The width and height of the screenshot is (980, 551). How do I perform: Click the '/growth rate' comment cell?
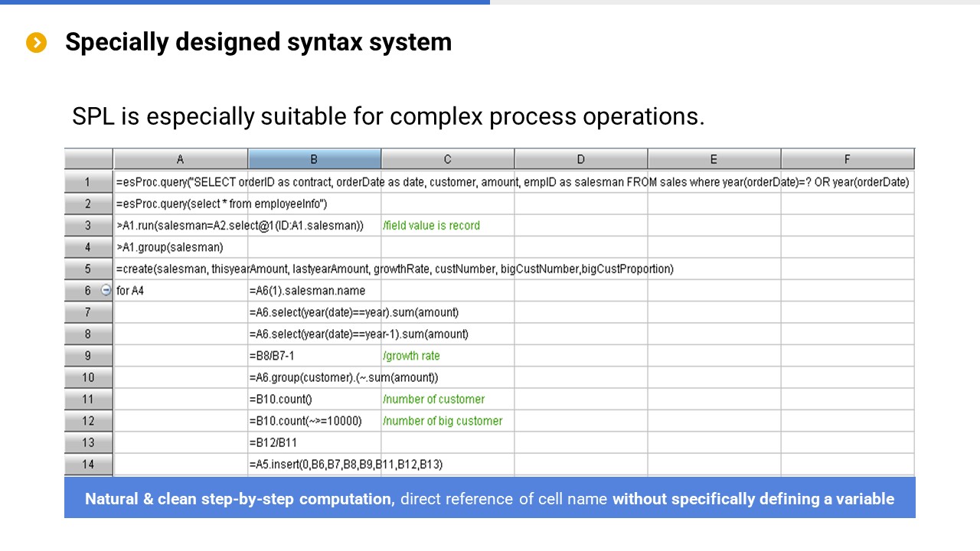[447, 356]
